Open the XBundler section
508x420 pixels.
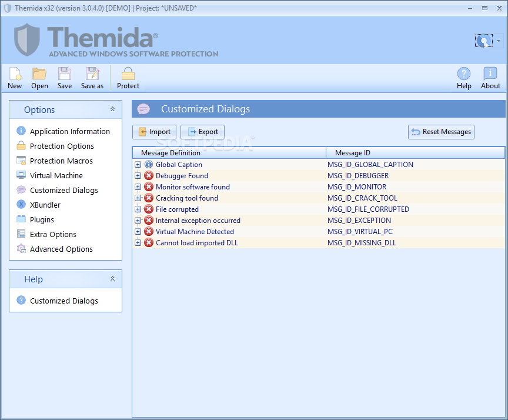pos(38,205)
